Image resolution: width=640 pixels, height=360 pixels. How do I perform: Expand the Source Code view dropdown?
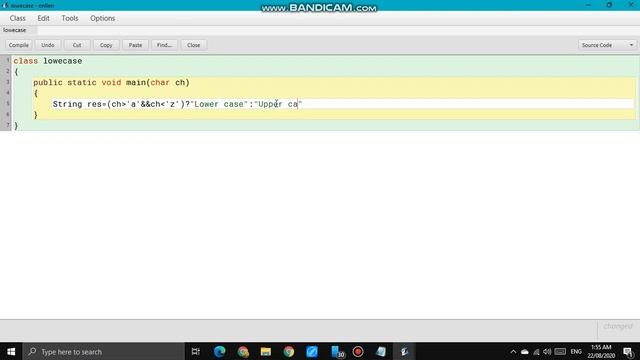coord(607,45)
